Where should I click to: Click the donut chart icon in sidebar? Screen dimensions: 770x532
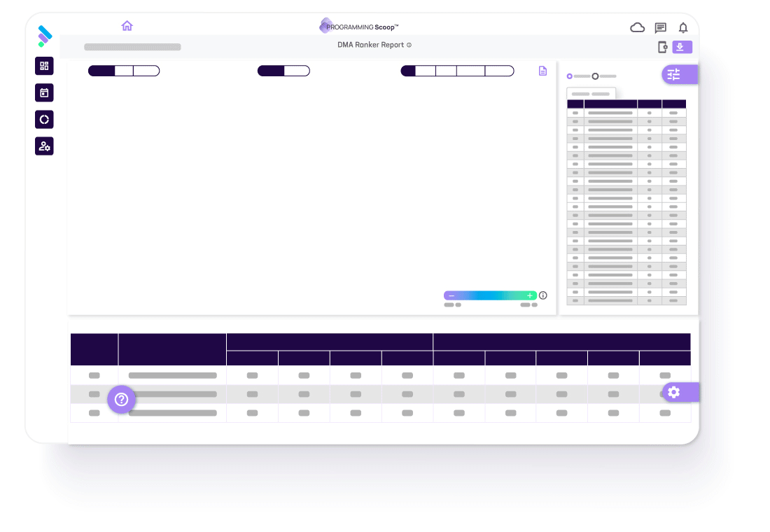tap(44, 119)
